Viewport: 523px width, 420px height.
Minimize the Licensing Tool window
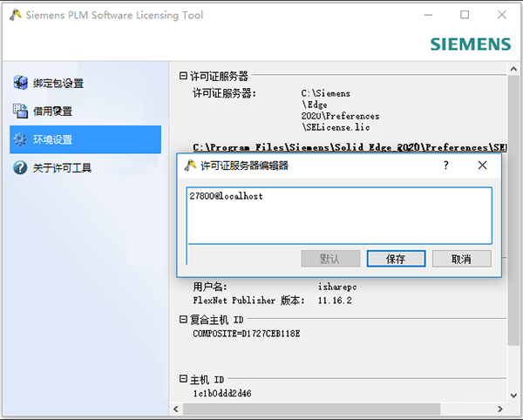[428, 15]
